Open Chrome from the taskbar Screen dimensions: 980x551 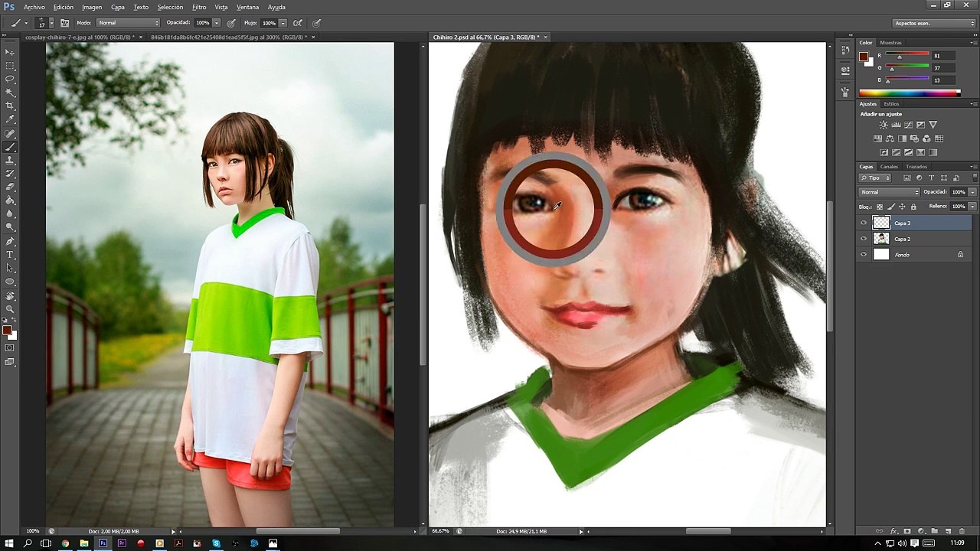(x=65, y=543)
